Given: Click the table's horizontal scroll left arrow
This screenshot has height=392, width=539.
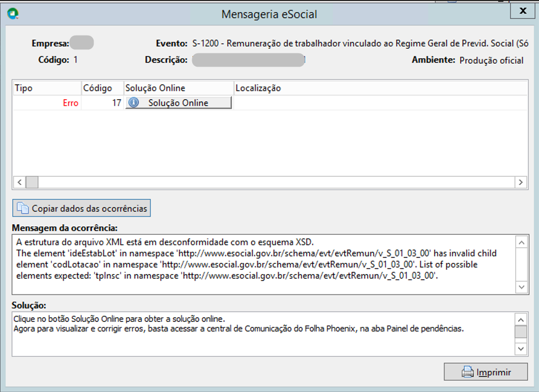Looking at the screenshot, I should [20, 182].
